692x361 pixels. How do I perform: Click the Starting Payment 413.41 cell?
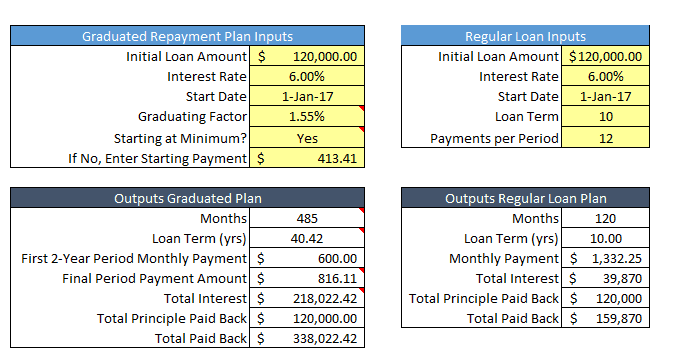tap(307, 158)
